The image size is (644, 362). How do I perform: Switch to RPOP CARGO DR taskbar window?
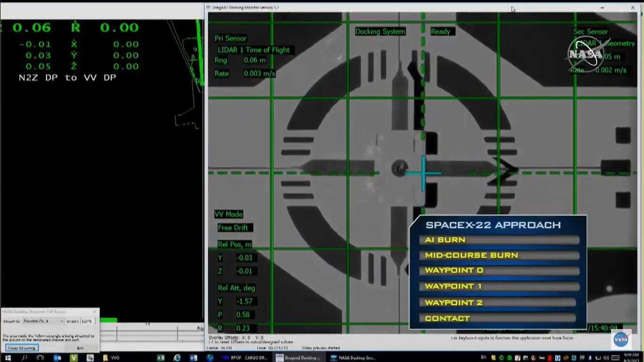coord(245,358)
